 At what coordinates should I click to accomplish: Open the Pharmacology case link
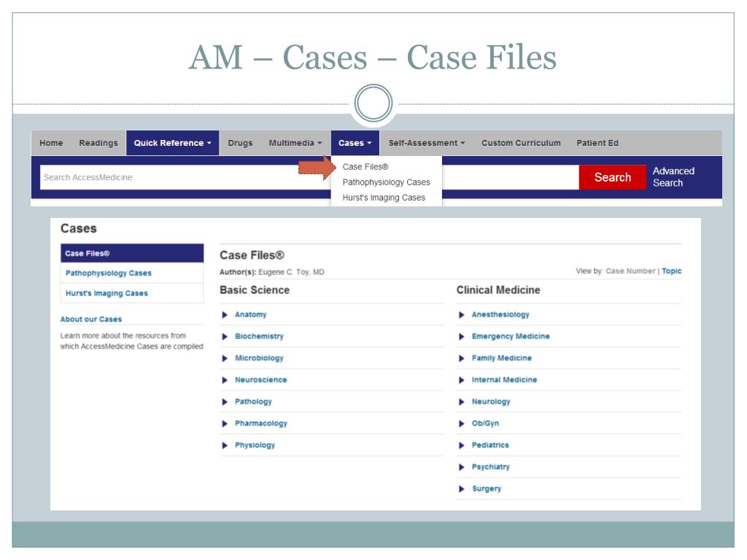click(x=261, y=424)
